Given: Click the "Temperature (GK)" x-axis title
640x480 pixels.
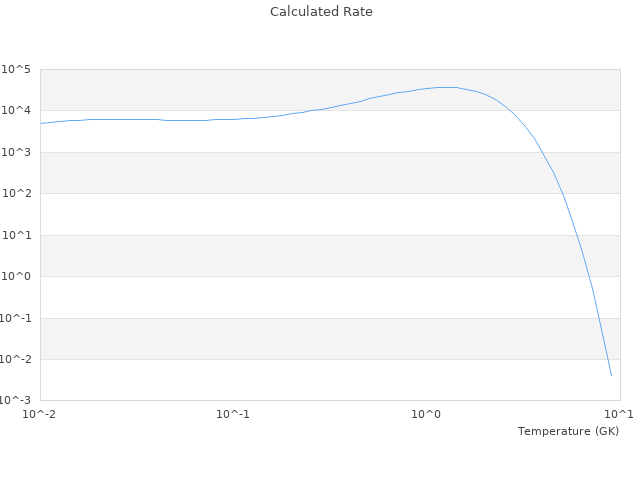Looking at the screenshot, I should click(568, 431).
